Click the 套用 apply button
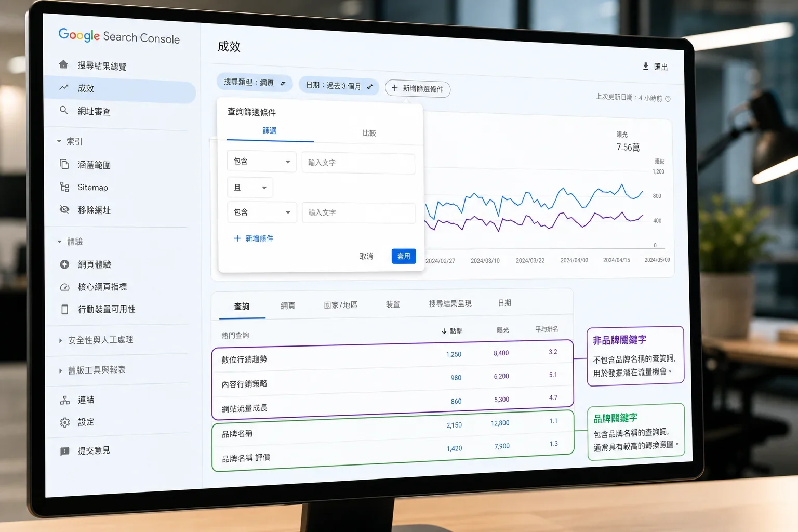Image resolution: width=798 pixels, height=532 pixels. 404,256
